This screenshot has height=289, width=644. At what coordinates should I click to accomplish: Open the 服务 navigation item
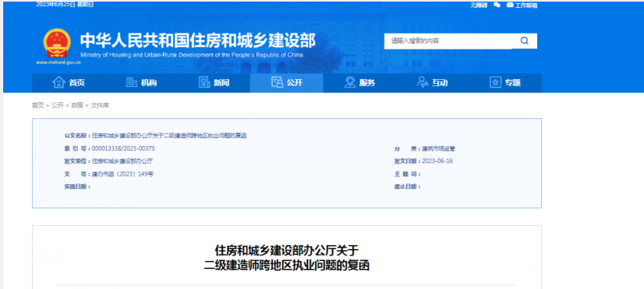[359, 83]
